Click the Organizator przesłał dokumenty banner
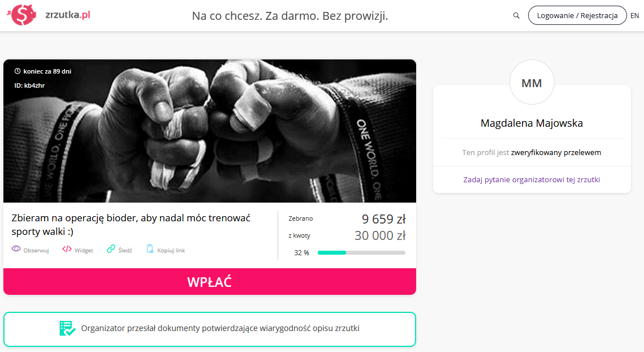The image size is (644, 352). coord(209,329)
